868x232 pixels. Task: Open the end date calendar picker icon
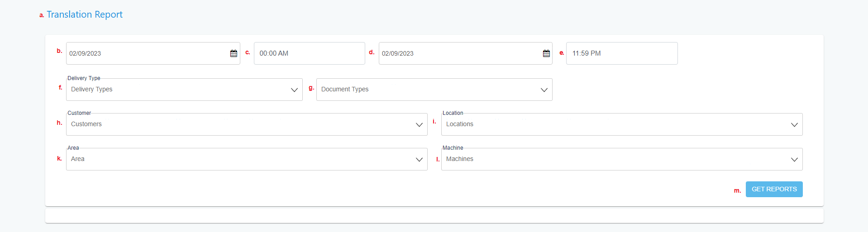pos(546,53)
